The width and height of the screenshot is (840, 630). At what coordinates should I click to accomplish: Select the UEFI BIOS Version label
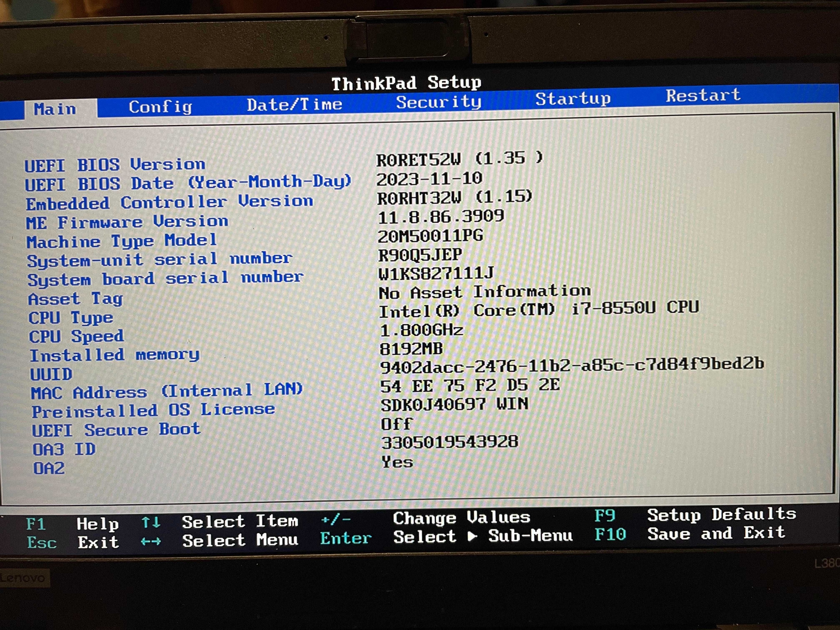pyautogui.click(x=115, y=165)
